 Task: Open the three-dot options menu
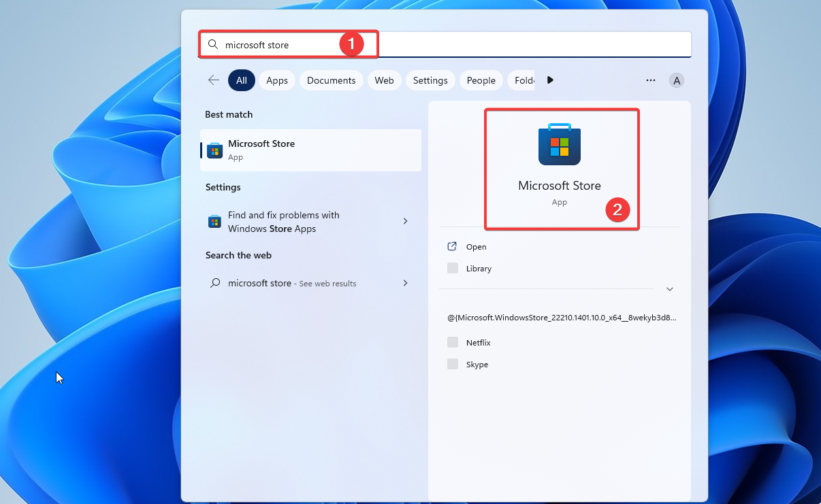[651, 80]
